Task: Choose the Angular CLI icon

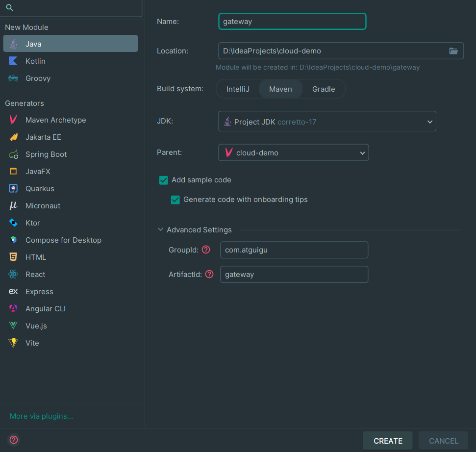Action: click(13, 308)
